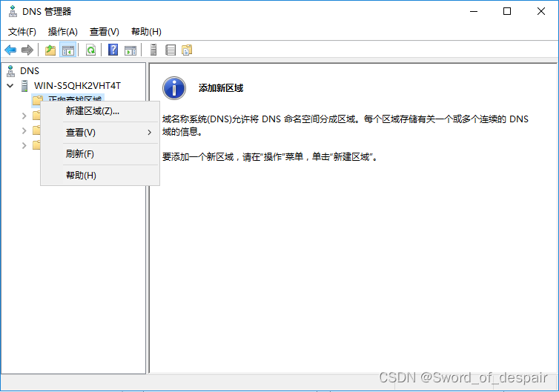Click the blue Back arrow in toolbar
The image size is (559, 392).
pyautogui.click(x=10, y=50)
